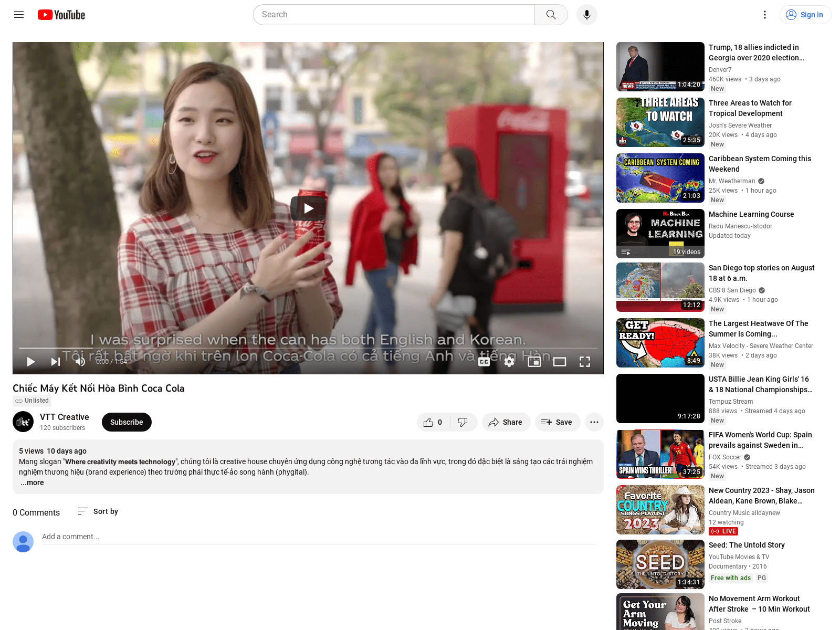The image size is (840, 630).
Task: Click Josh's Severe Weather channel name
Action: pyautogui.click(x=740, y=125)
